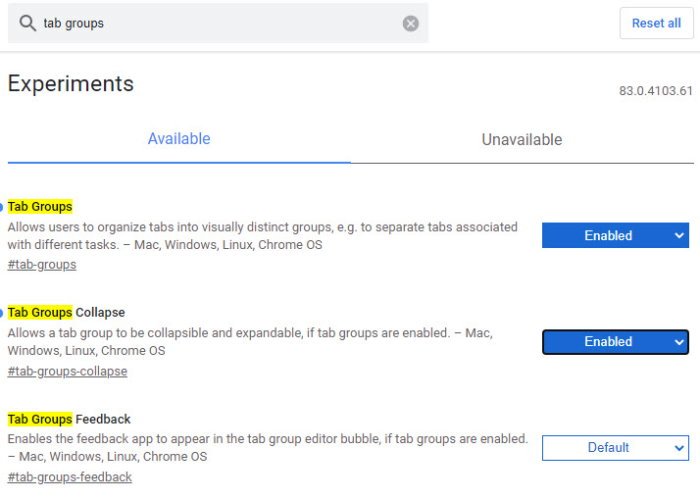Switch to the Available tab

(x=179, y=140)
